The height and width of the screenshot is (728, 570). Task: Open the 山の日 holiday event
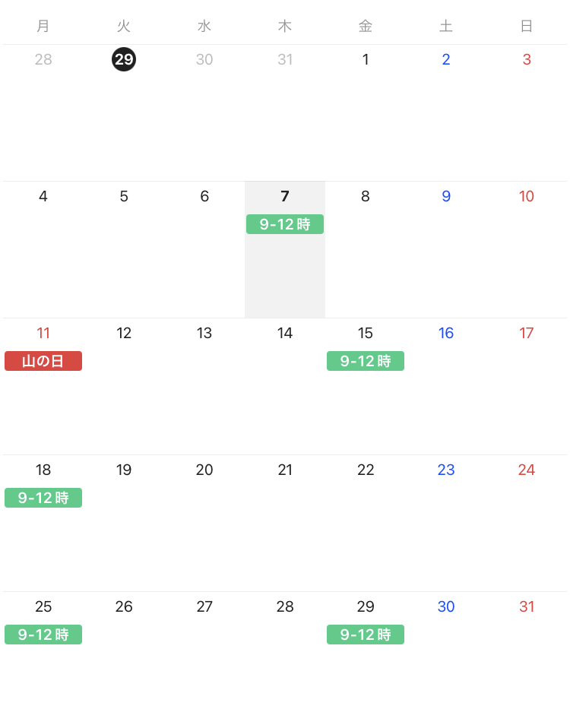(43, 361)
